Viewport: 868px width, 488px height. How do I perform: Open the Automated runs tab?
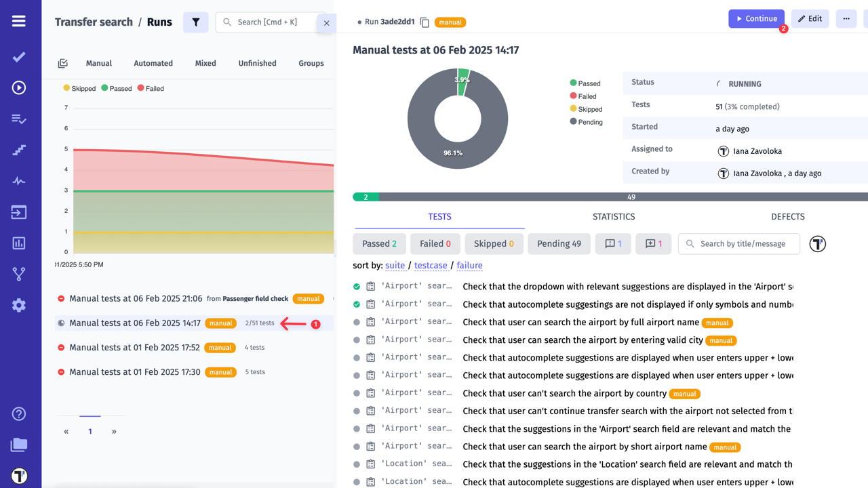[x=153, y=62]
